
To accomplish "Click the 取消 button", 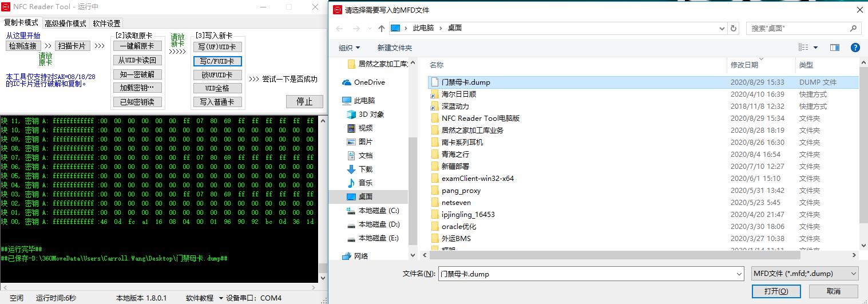I will [834, 291].
